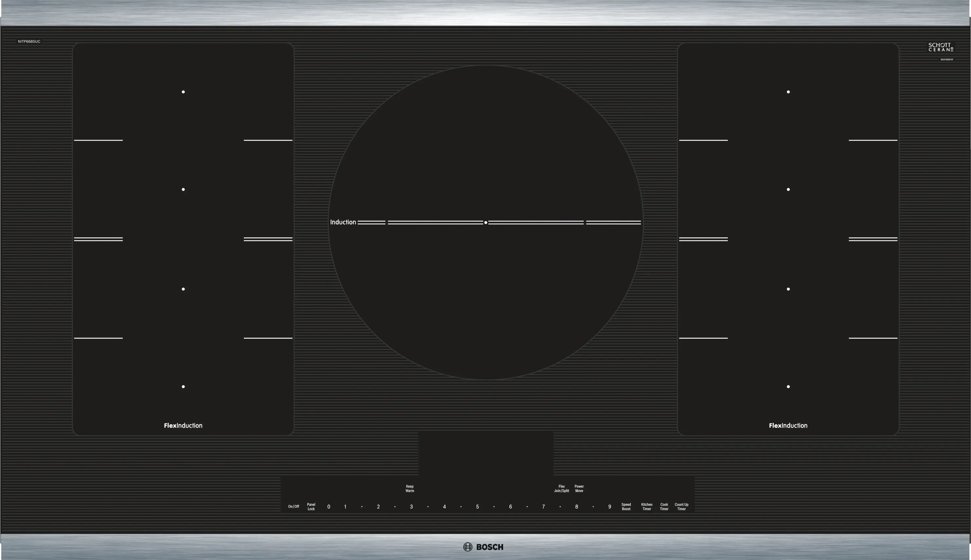Tap center dot of round Induction zone

tap(485, 222)
